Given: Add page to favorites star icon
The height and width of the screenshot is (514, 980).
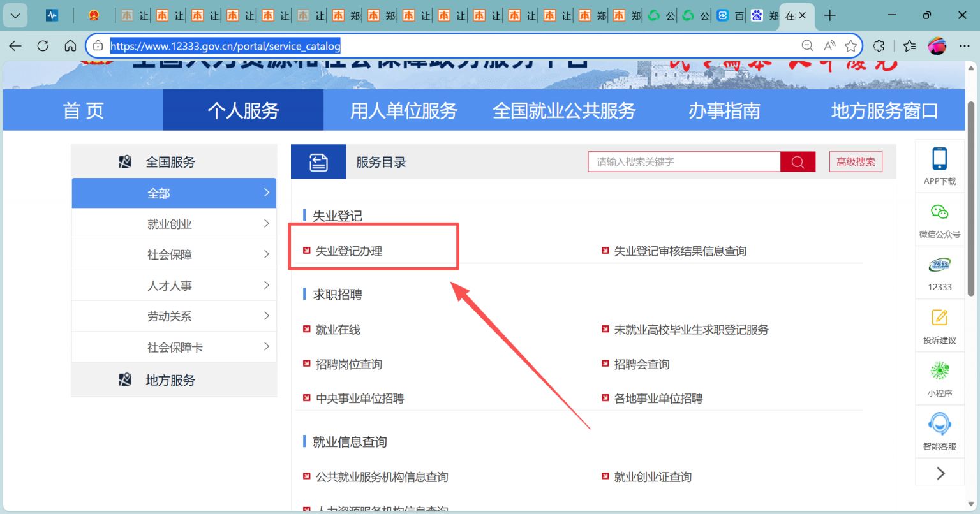Looking at the screenshot, I should point(850,46).
